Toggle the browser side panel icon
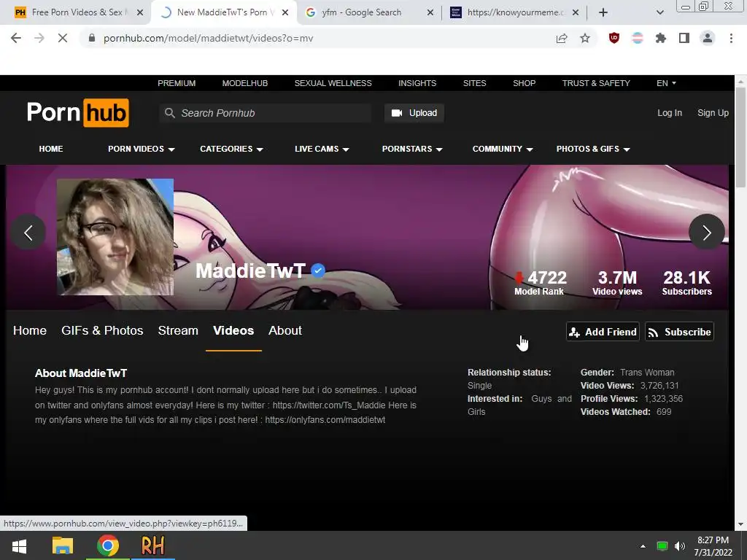747x560 pixels. click(684, 38)
